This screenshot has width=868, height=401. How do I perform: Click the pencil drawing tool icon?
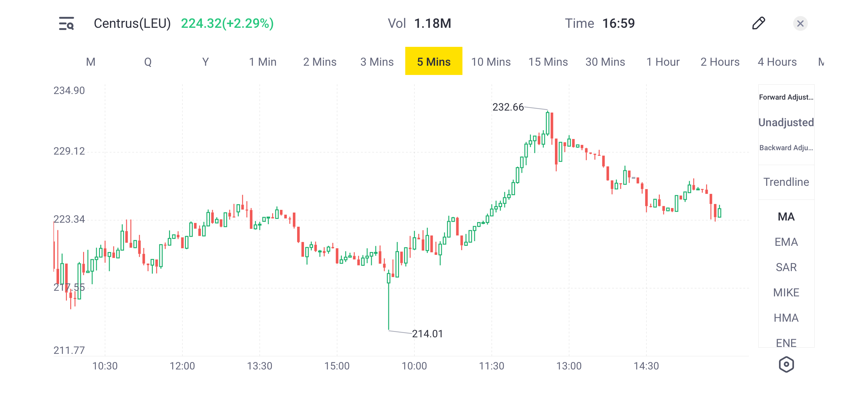(x=759, y=23)
